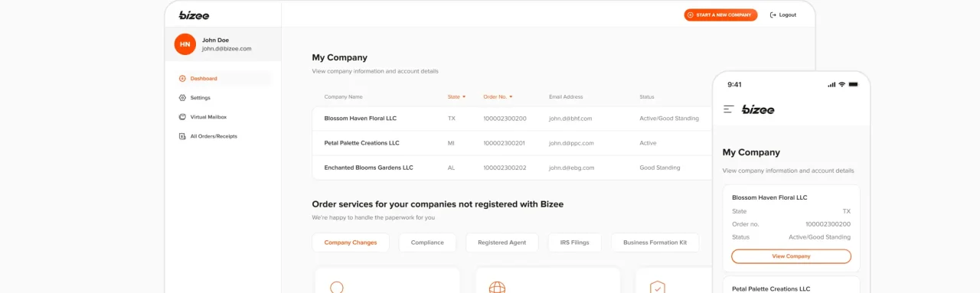The image size is (980, 293).
Task: Click the john.d@ppc.com email cell
Action: (x=571, y=143)
